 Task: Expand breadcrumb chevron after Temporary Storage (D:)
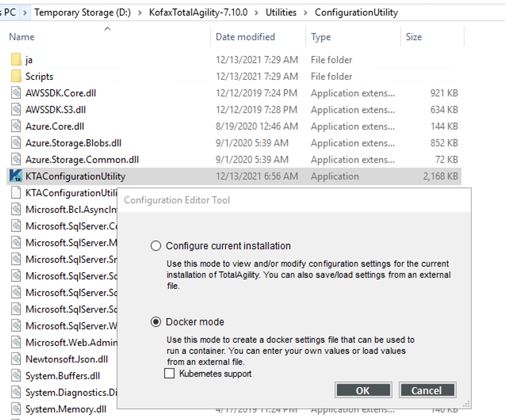(140, 13)
